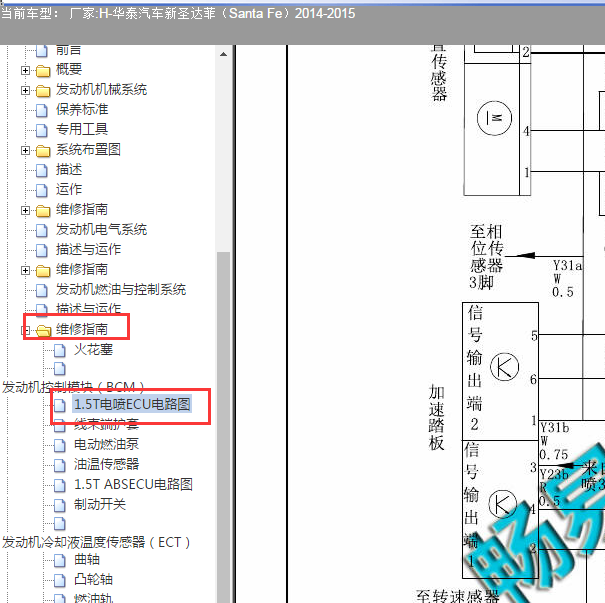Click the folder icon beside 系统布置图
Viewport: 605px width, 603px height.
pos(43,150)
